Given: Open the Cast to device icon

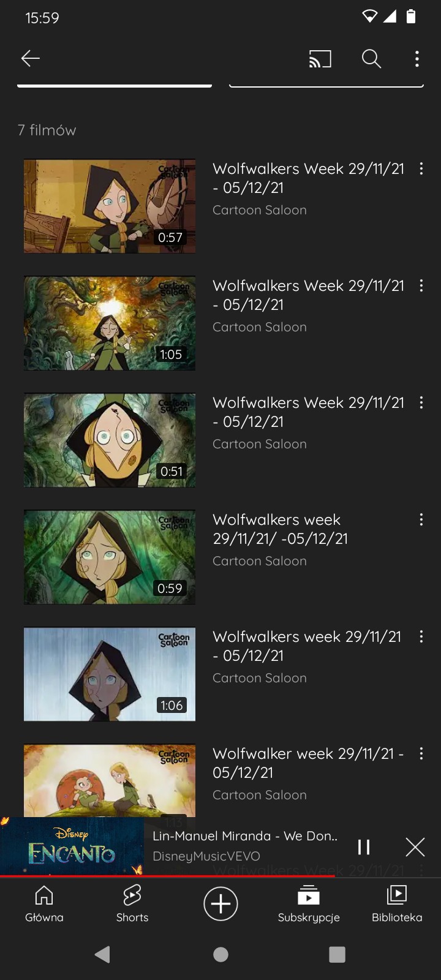Looking at the screenshot, I should pos(320,59).
